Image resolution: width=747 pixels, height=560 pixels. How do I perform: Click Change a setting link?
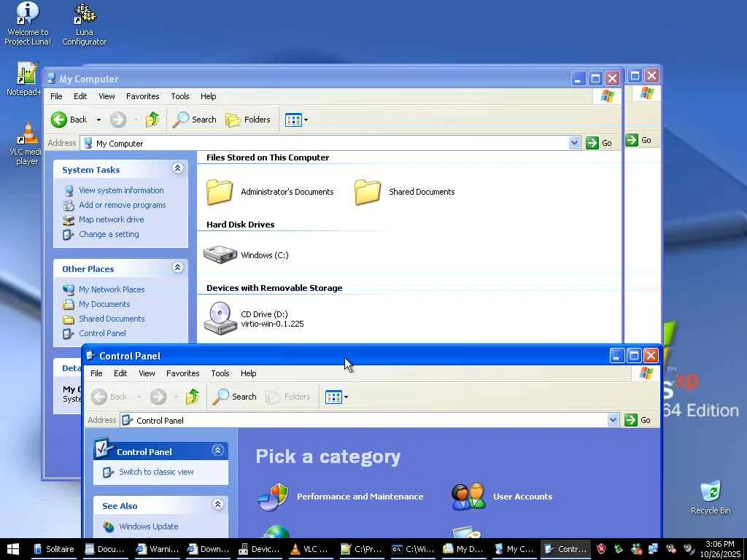pos(109,234)
